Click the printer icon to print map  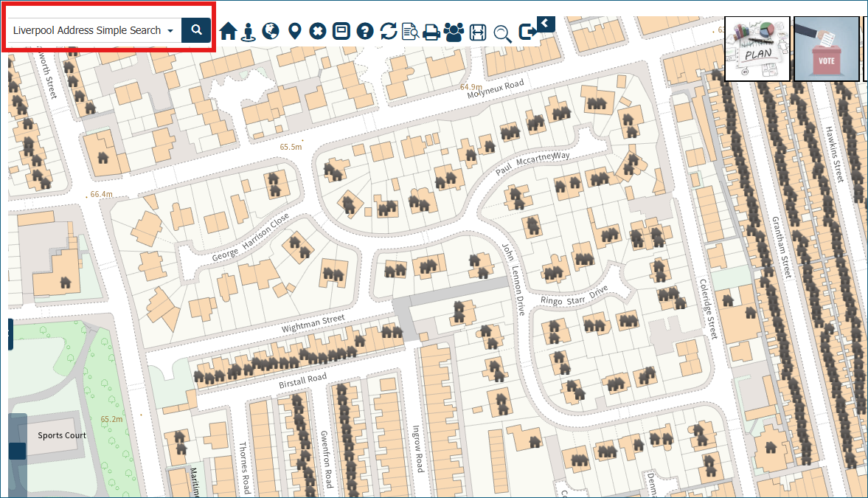pyautogui.click(x=431, y=32)
